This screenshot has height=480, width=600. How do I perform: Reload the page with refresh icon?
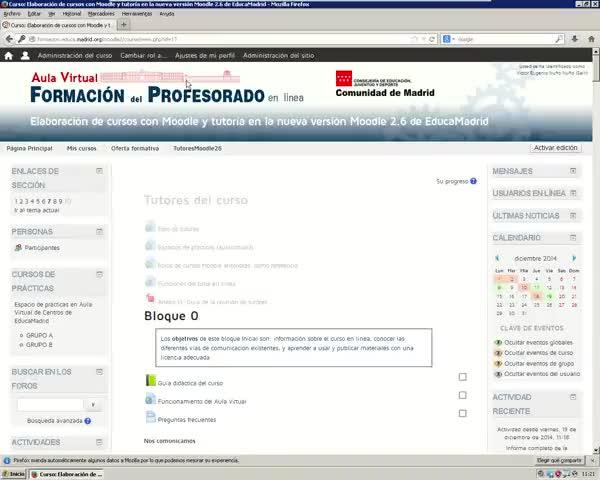tap(432, 39)
